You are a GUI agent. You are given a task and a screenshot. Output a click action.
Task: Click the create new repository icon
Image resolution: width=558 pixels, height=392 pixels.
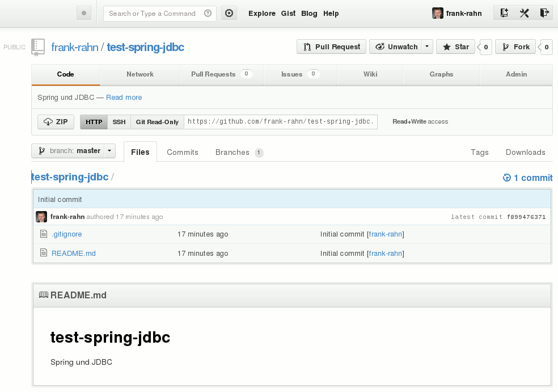pyautogui.click(x=504, y=13)
